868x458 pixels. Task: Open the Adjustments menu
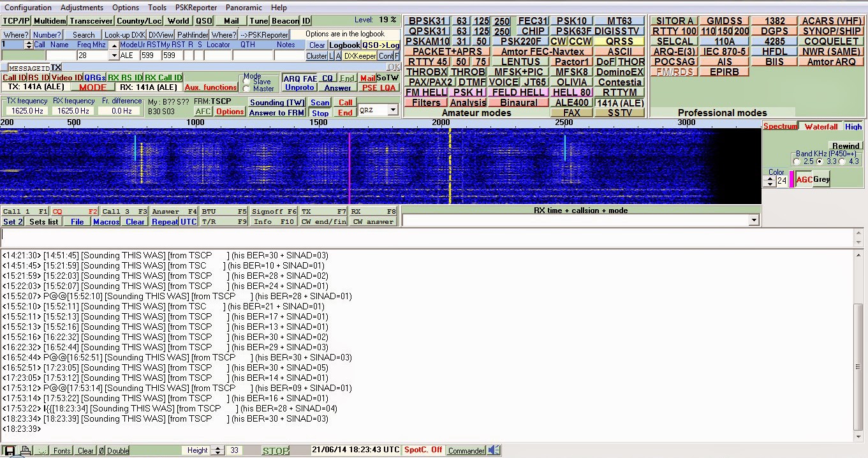coord(82,8)
